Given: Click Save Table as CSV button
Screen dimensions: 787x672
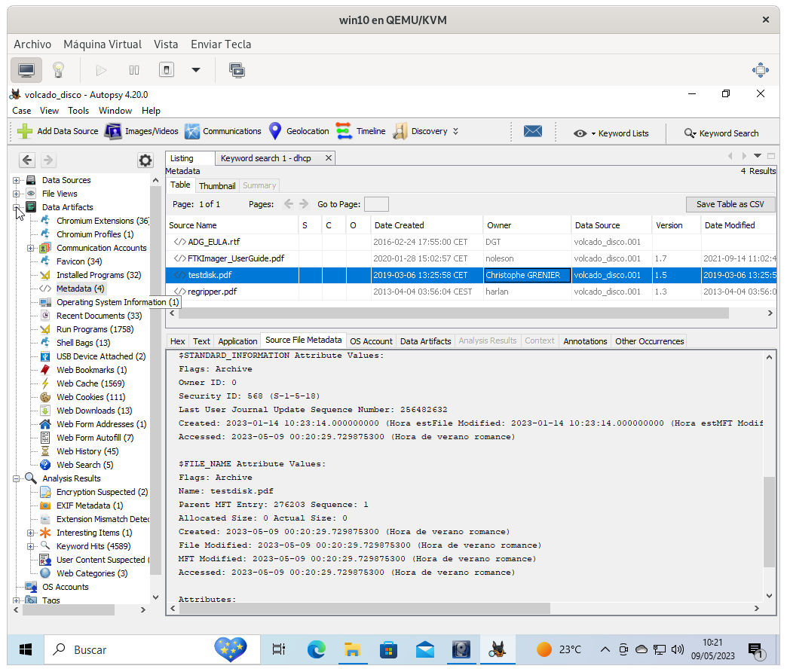Looking at the screenshot, I should pyautogui.click(x=729, y=204).
